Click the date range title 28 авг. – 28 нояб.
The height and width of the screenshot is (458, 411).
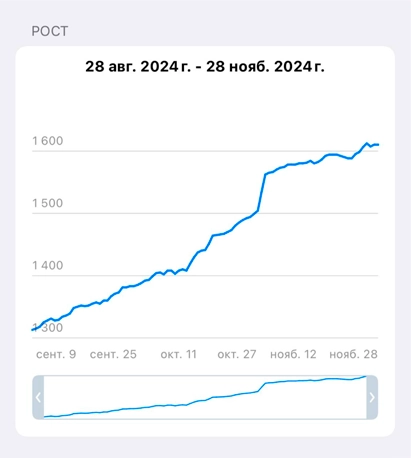point(205,66)
